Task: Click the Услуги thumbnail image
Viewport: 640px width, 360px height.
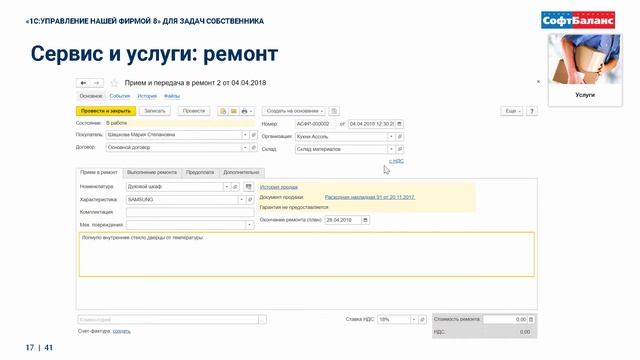Action: (x=585, y=60)
